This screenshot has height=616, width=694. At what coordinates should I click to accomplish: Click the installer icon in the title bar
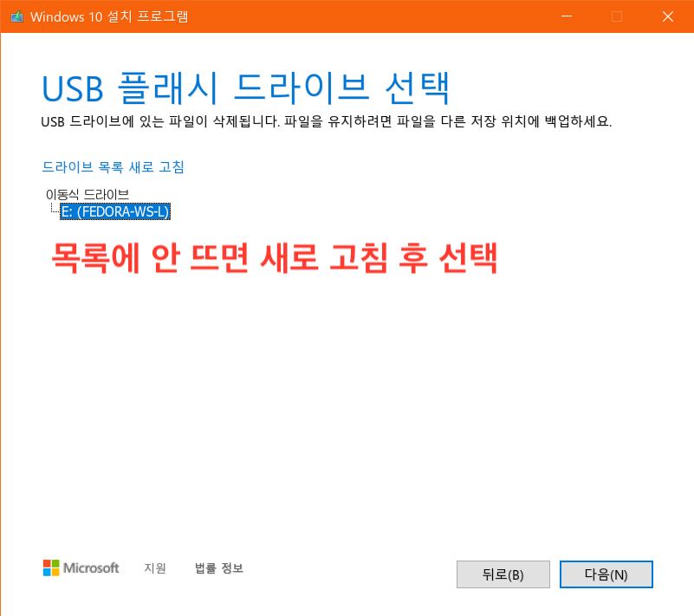pos(16,16)
